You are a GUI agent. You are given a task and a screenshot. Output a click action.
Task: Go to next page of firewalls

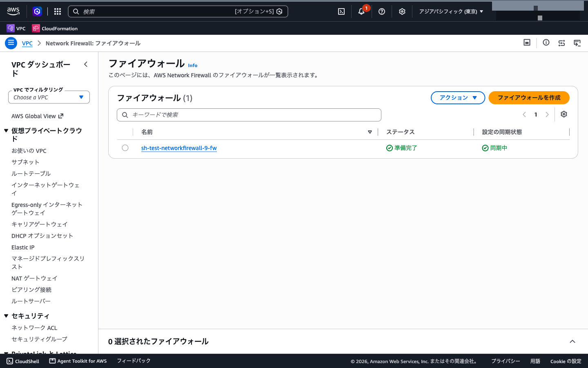tap(547, 114)
